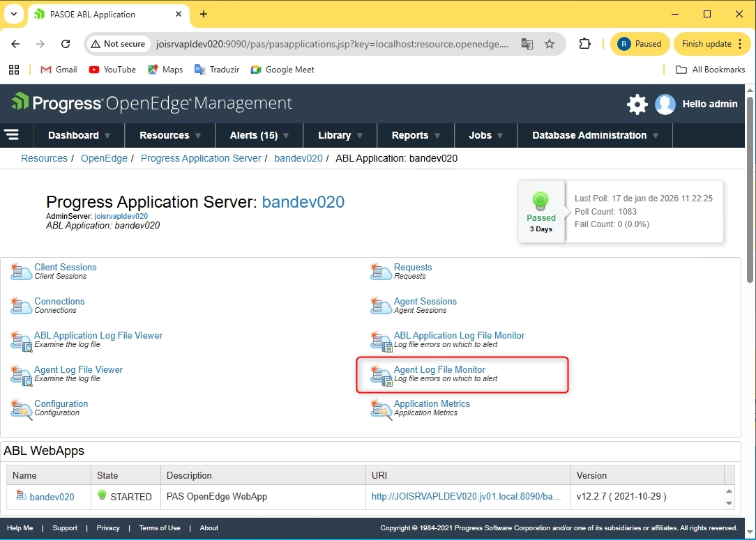Expand the Resources dropdown menu

tap(170, 135)
